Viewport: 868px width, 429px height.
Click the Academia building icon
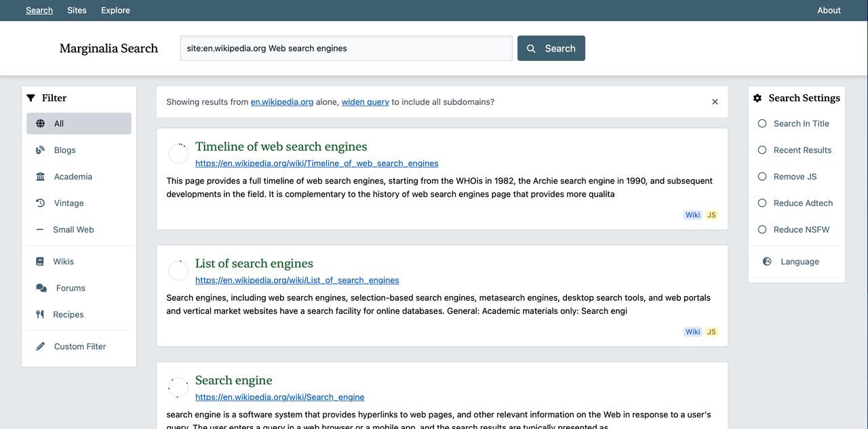pyautogui.click(x=41, y=176)
